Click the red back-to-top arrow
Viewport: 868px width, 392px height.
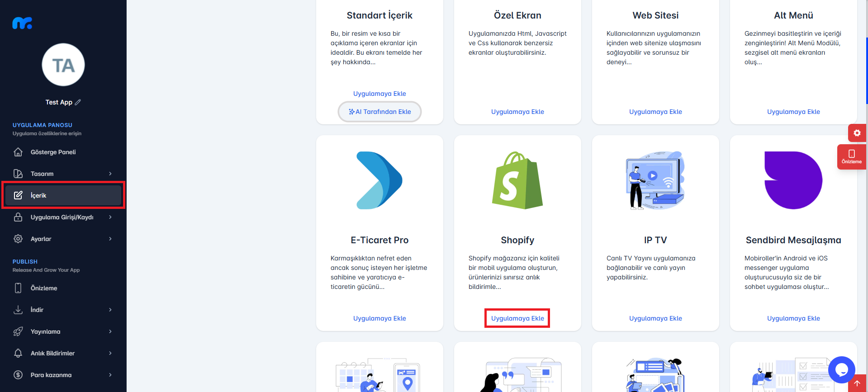pyautogui.click(x=857, y=383)
